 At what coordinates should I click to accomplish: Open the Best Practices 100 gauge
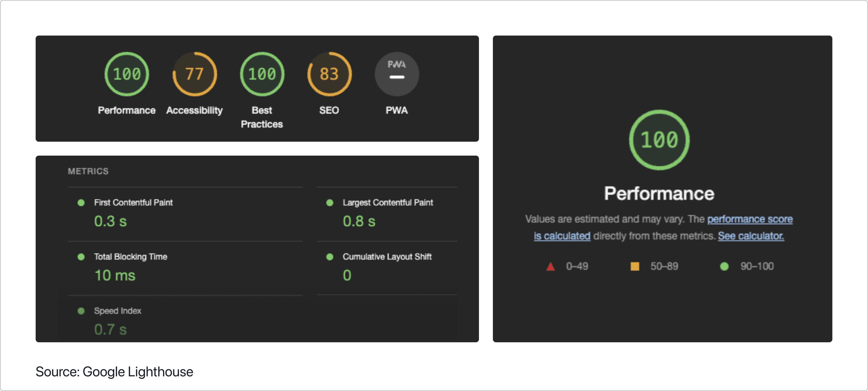click(262, 74)
